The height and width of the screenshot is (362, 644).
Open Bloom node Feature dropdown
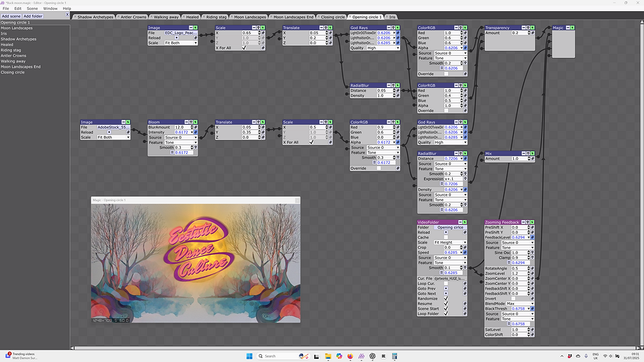pyautogui.click(x=181, y=143)
